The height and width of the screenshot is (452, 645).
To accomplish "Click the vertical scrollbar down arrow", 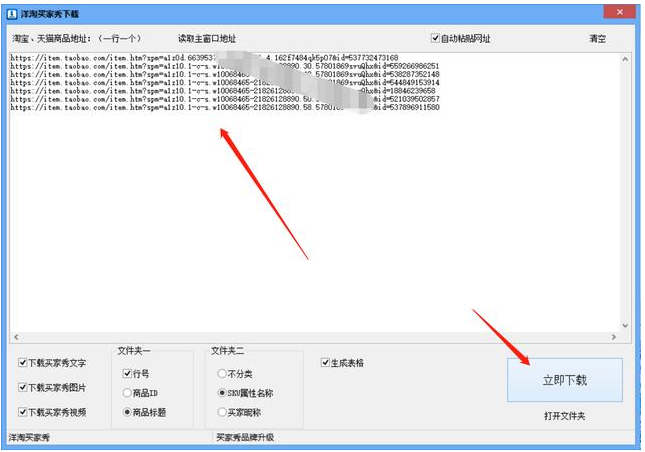I will click(x=625, y=326).
